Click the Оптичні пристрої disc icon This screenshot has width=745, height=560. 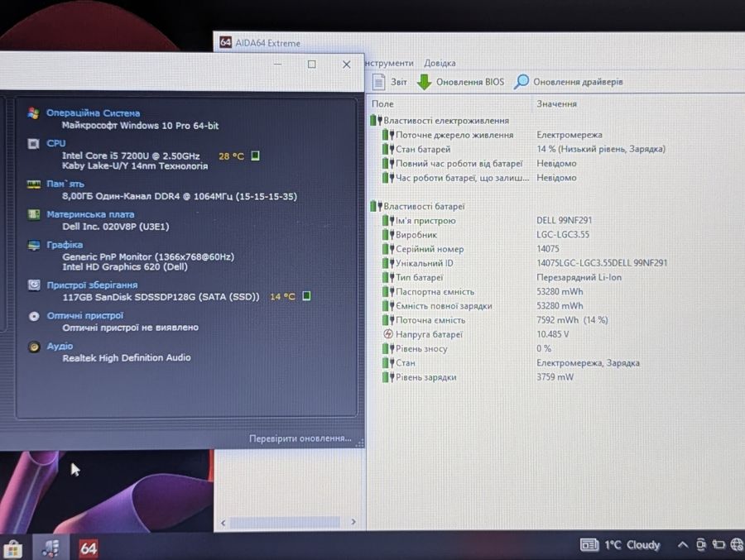[34, 316]
